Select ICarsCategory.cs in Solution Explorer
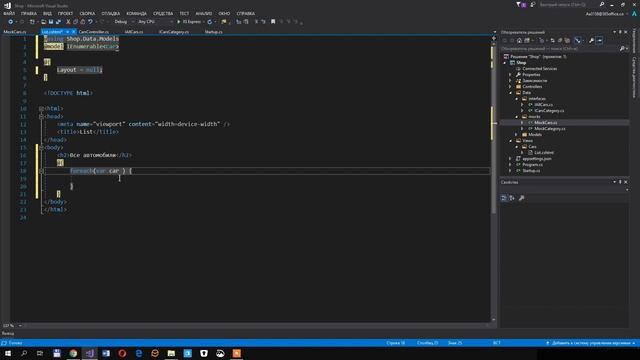The image size is (640, 360). (x=549, y=111)
